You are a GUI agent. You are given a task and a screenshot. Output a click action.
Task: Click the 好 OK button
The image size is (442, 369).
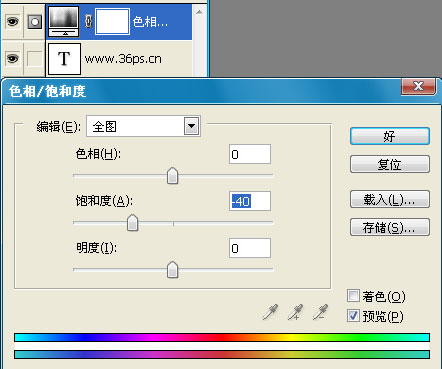tap(390, 136)
